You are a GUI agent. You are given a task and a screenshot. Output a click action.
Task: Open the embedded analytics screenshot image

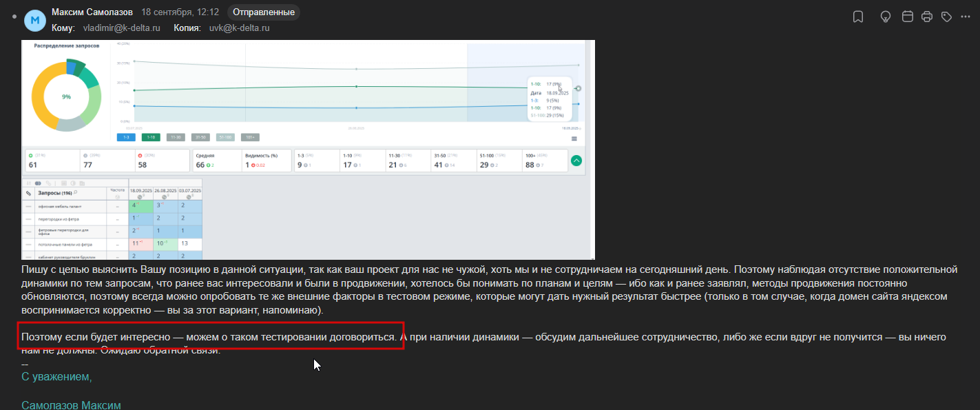click(x=308, y=150)
